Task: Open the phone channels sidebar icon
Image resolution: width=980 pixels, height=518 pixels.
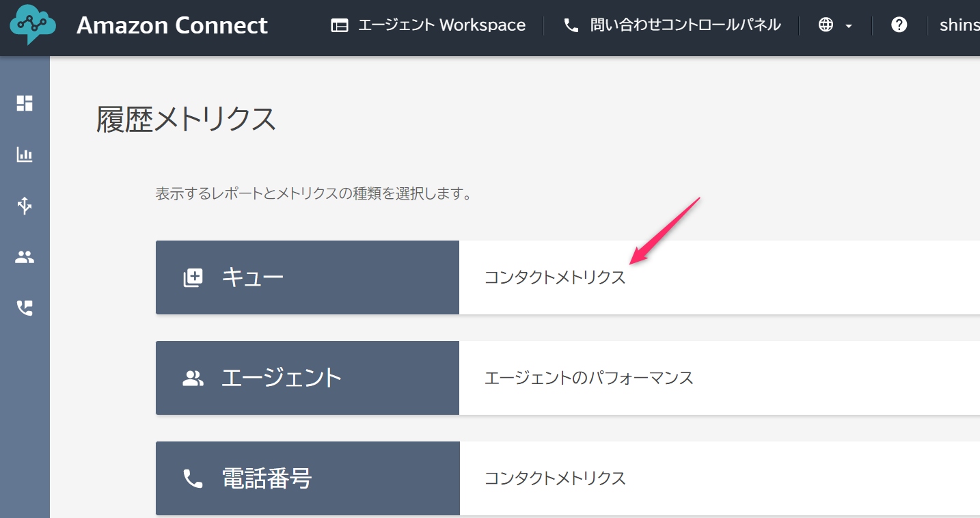Action: (x=25, y=308)
